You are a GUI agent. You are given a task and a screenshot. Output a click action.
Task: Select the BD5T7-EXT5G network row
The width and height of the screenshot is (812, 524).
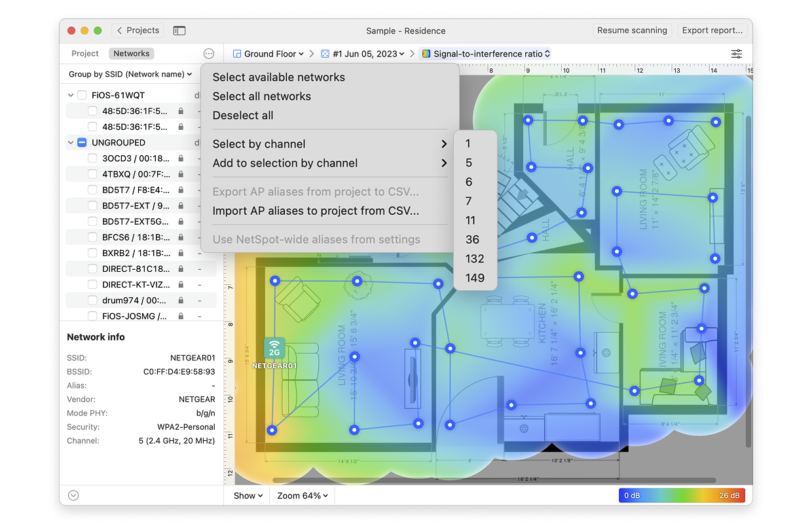pyautogui.click(x=141, y=221)
